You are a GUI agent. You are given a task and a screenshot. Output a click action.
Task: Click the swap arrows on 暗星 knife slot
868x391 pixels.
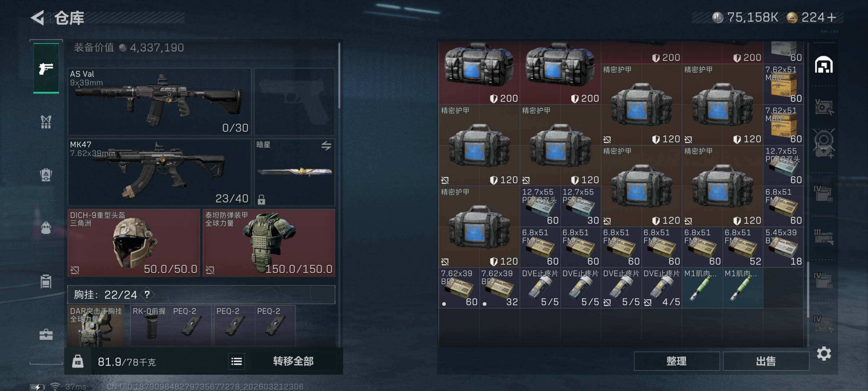coord(326,146)
